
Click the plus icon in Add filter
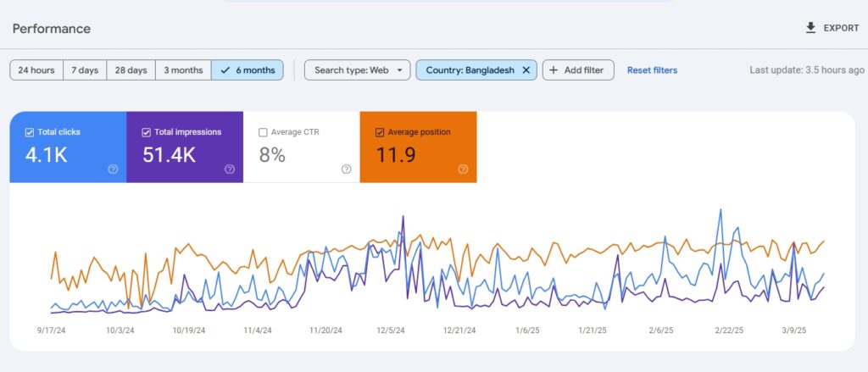[553, 70]
